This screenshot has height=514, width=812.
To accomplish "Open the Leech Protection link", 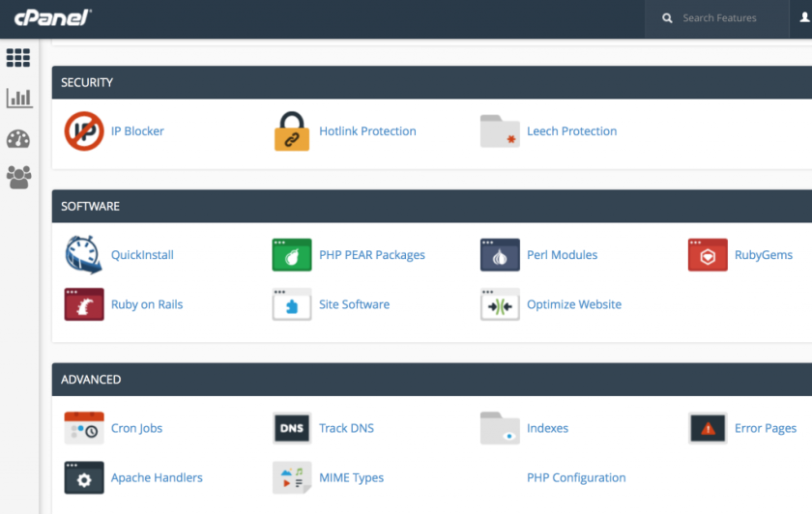I will 571,131.
